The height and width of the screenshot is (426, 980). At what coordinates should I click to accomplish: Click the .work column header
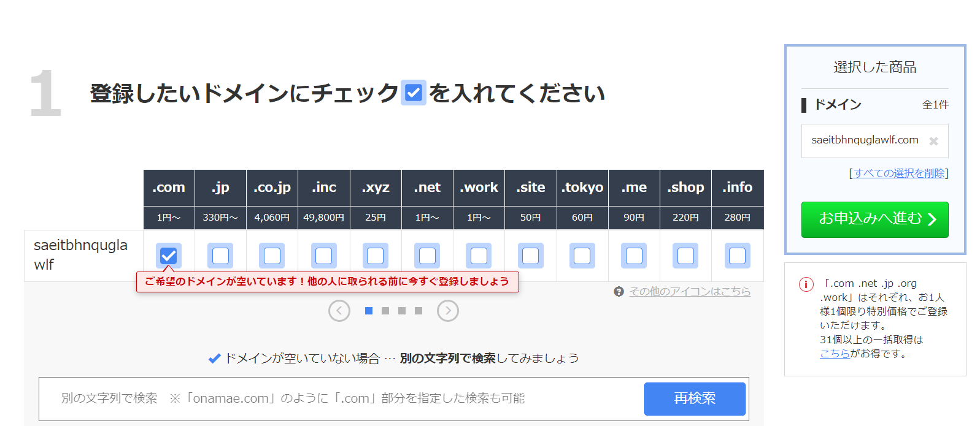click(x=479, y=188)
